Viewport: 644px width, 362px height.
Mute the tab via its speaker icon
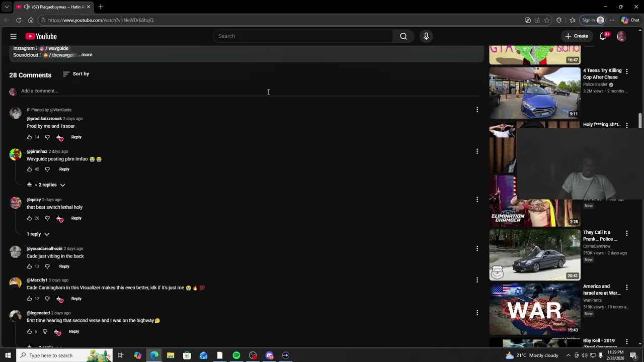point(27,7)
